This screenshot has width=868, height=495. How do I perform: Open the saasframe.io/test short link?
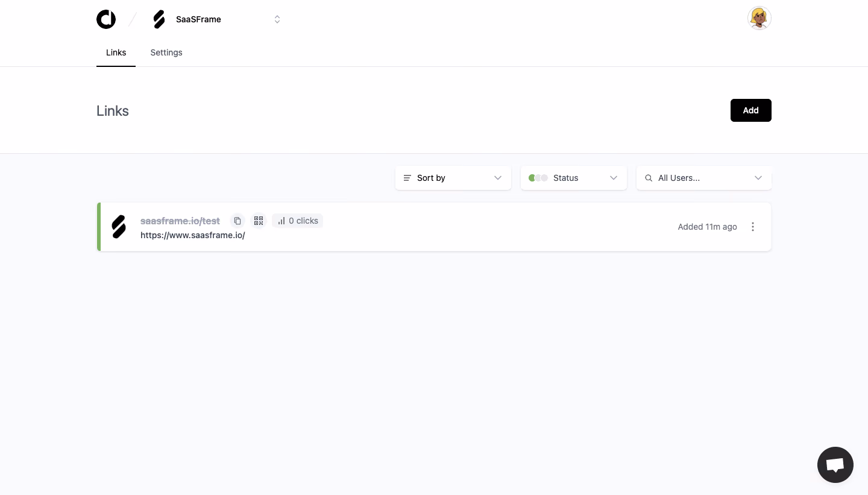click(x=180, y=221)
